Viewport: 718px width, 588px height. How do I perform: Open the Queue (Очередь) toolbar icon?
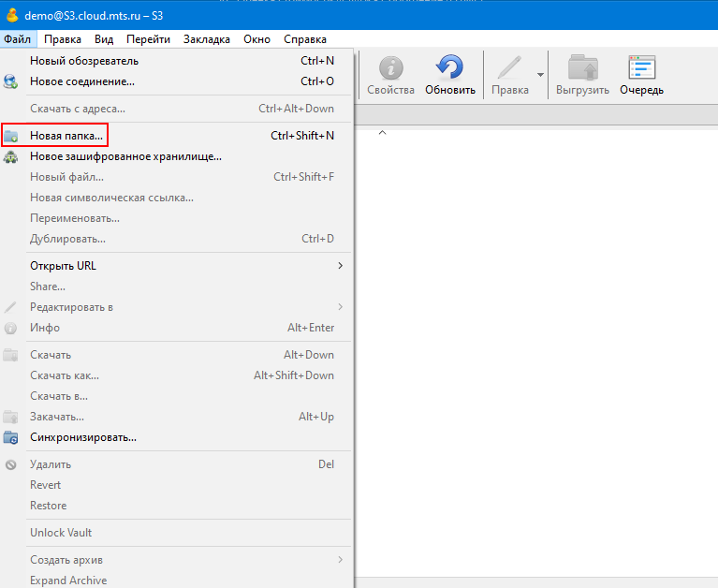[641, 68]
